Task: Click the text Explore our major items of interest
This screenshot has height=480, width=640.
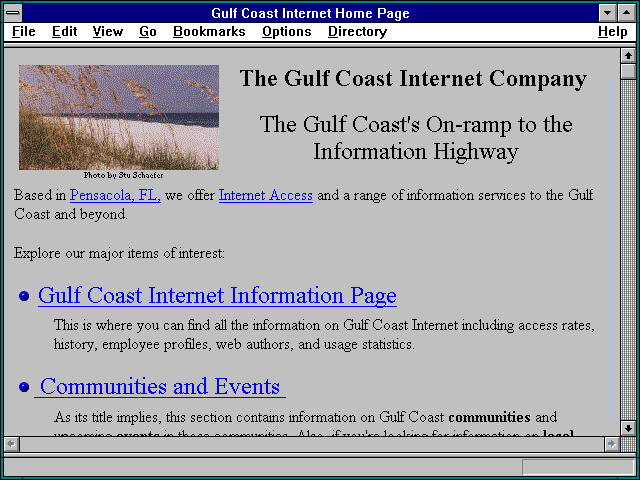Action: click(119, 253)
